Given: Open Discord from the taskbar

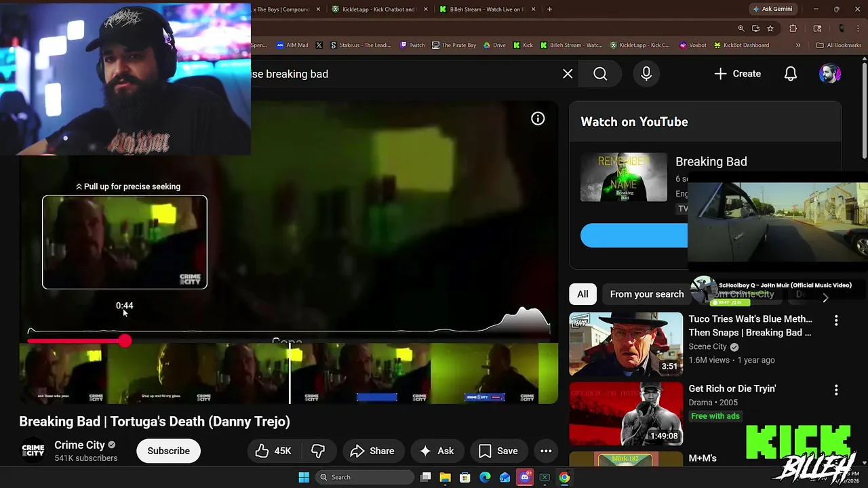Looking at the screenshot, I should click(x=525, y=477).
